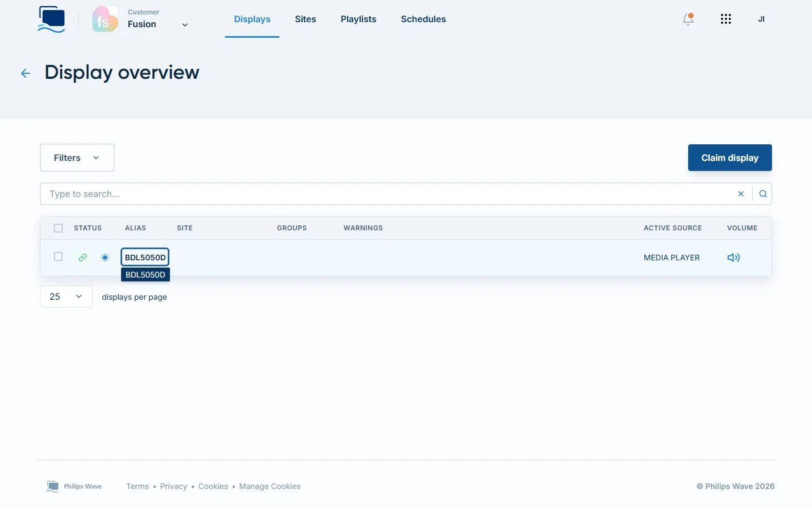The width and height of the screenshot is (812, 509).
Task: Open the Terms link
Action: (x=137, y=486)
